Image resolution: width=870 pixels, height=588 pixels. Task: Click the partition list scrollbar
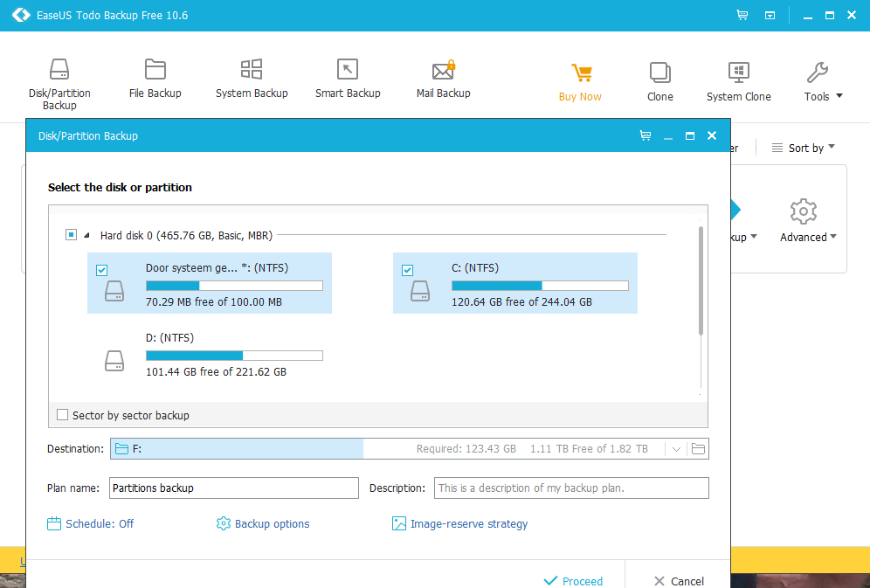point(701,280)
